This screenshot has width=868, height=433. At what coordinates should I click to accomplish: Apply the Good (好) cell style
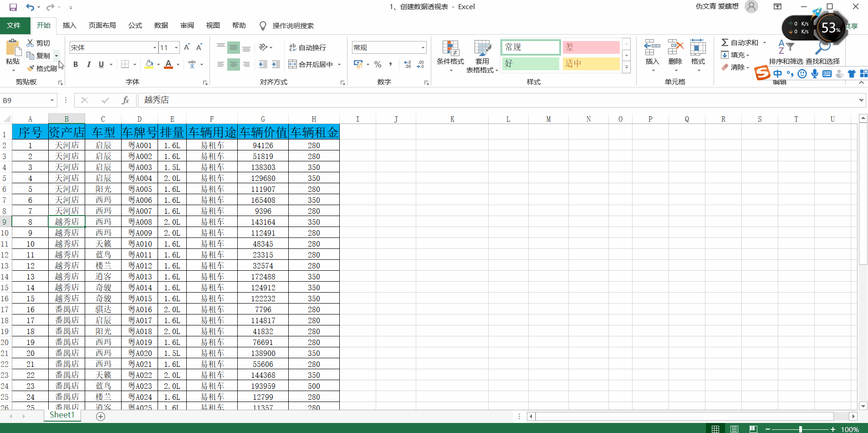click(x=531, y=63)
